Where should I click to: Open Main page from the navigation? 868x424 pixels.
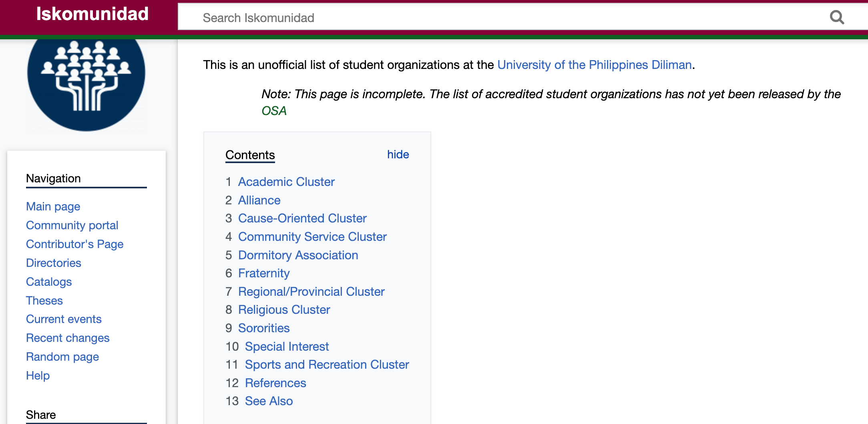52,206
